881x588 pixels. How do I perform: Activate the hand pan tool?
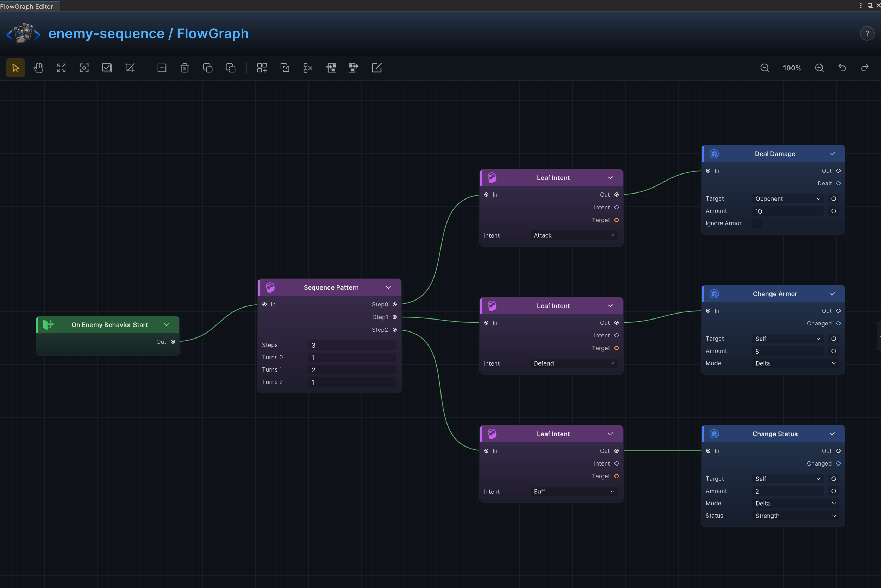click(x=38, y=68)
